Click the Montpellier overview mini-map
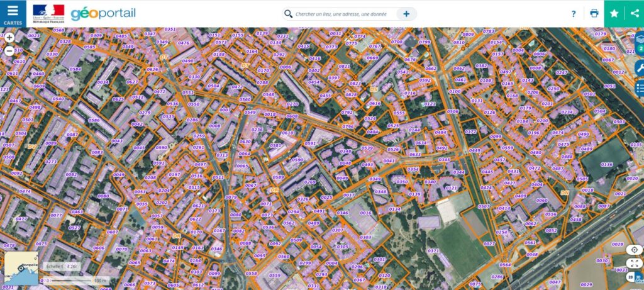The height and width of the screenshot is (290, 644). coord(21,268)
